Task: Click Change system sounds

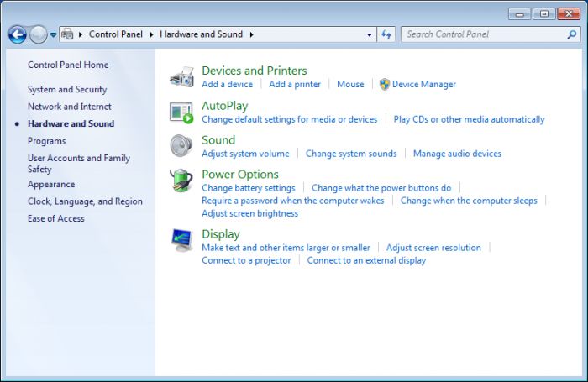Action: tap(351, 154)
